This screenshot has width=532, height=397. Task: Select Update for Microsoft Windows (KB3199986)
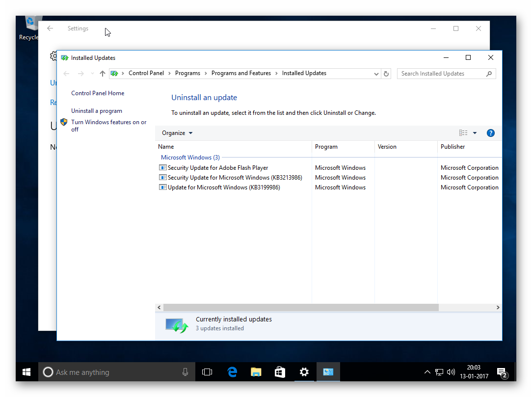click(x=224, y=187)
